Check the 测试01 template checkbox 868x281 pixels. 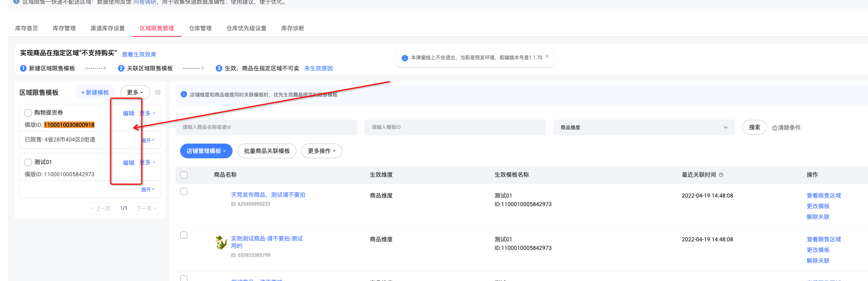click(x=28, y=162)
